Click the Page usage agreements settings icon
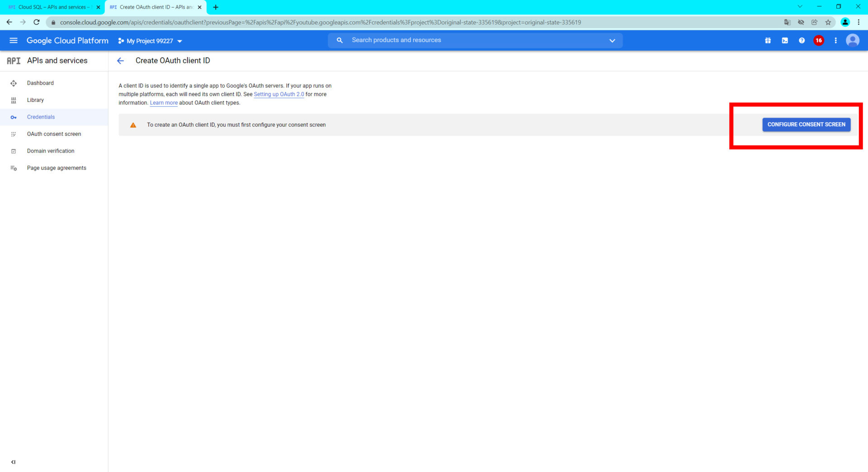This screenshot has height=472, width=868. [14, 168]
